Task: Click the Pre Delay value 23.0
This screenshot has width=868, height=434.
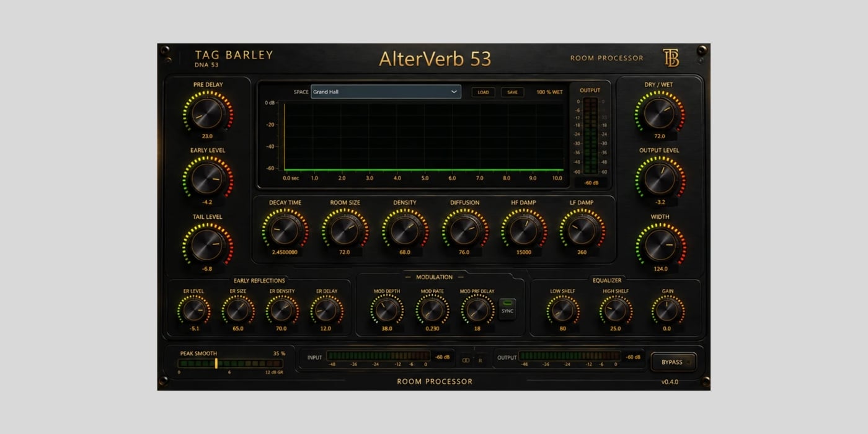Action: pyautogui.click(x=207, y=136)
